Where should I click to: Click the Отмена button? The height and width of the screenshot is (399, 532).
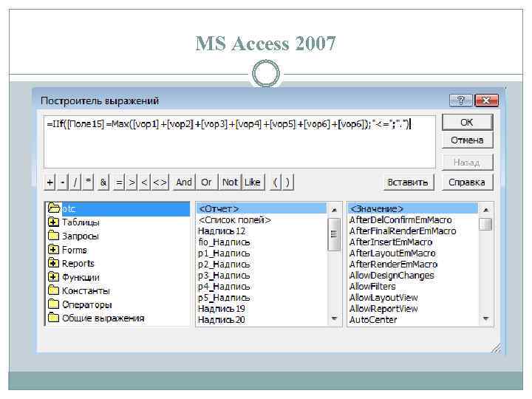[467, 140]
